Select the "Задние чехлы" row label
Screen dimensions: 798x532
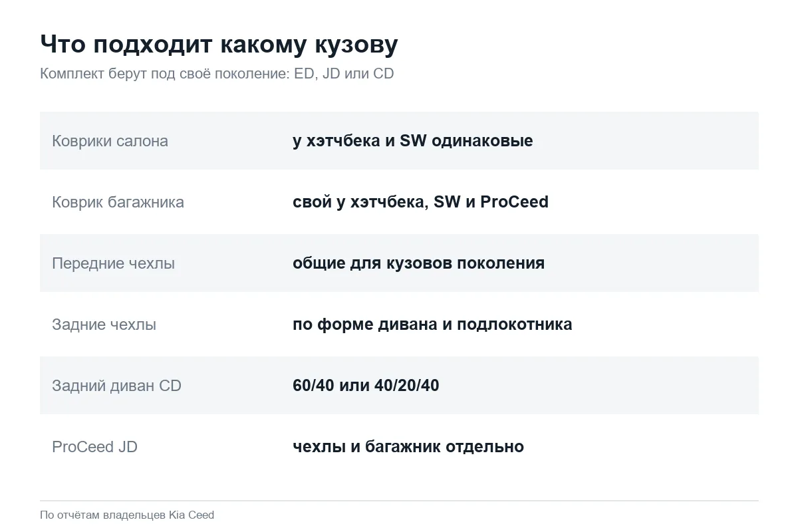[x=104, y=325]
